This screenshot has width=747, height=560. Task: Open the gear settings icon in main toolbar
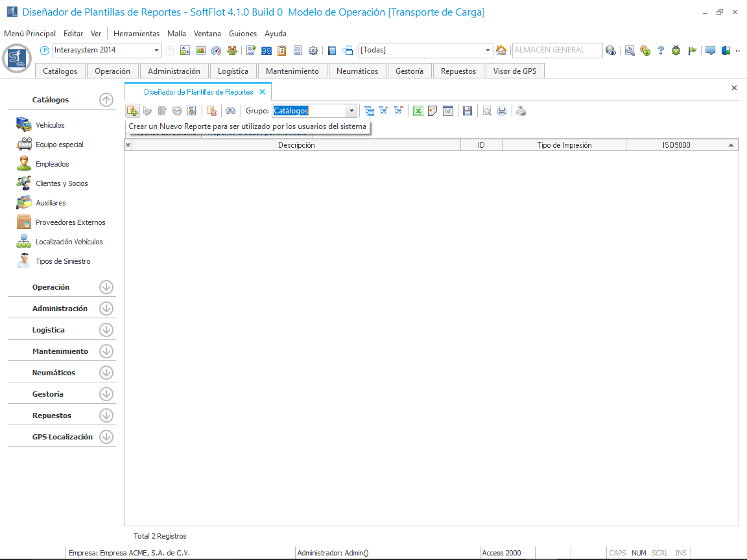pos(313,51)
